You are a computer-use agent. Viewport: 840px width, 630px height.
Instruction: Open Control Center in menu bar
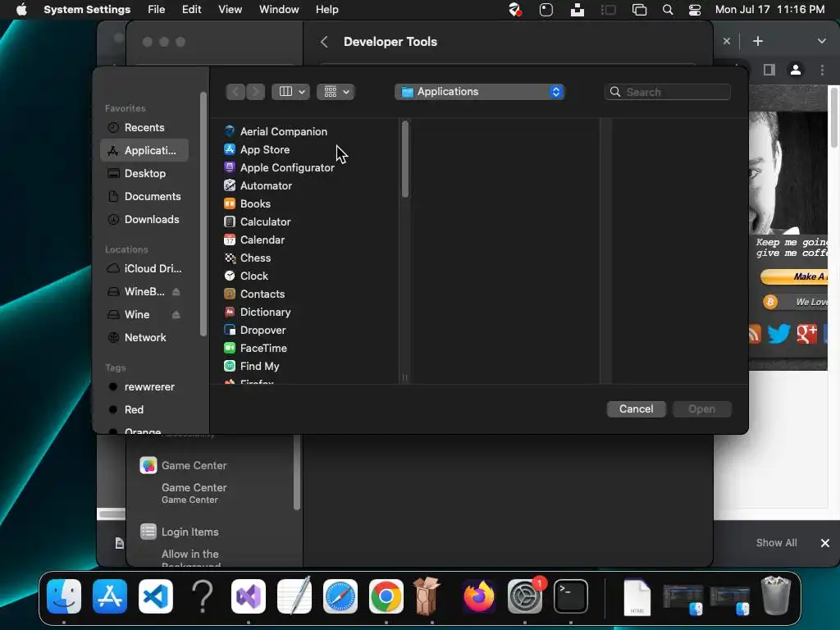tap(695, 10)
